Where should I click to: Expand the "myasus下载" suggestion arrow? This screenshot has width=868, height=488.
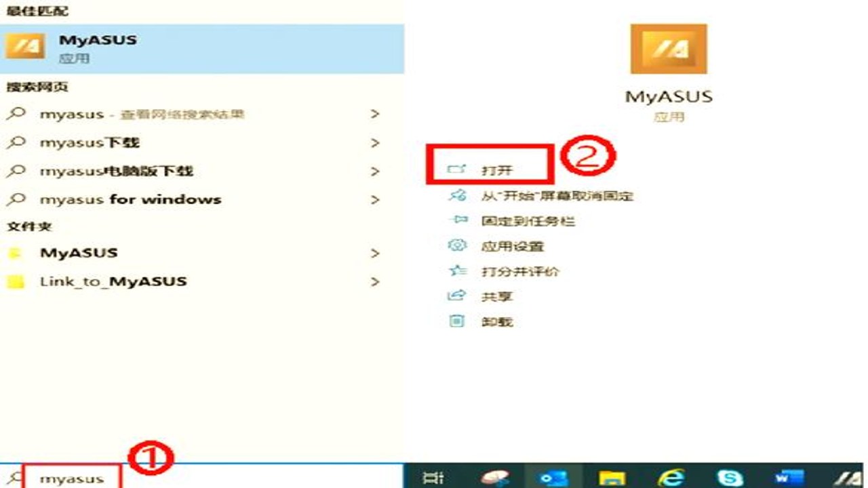coord(375,143)
